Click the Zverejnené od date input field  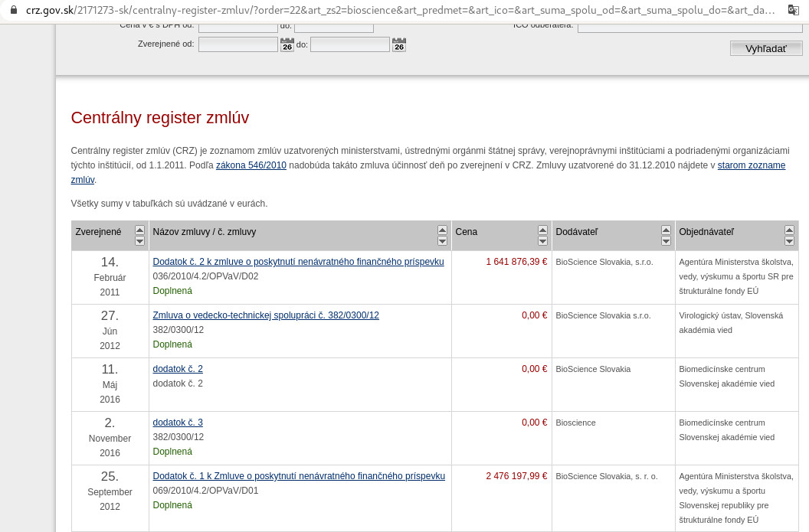pyautogui.click(x=237, y=44)
